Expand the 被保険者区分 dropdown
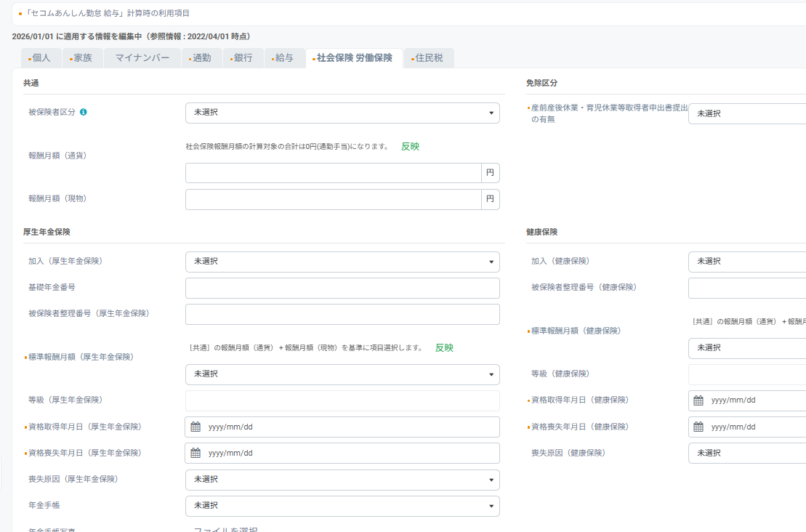The width and height of the screenshot is (806, 532). pos(342,113)
